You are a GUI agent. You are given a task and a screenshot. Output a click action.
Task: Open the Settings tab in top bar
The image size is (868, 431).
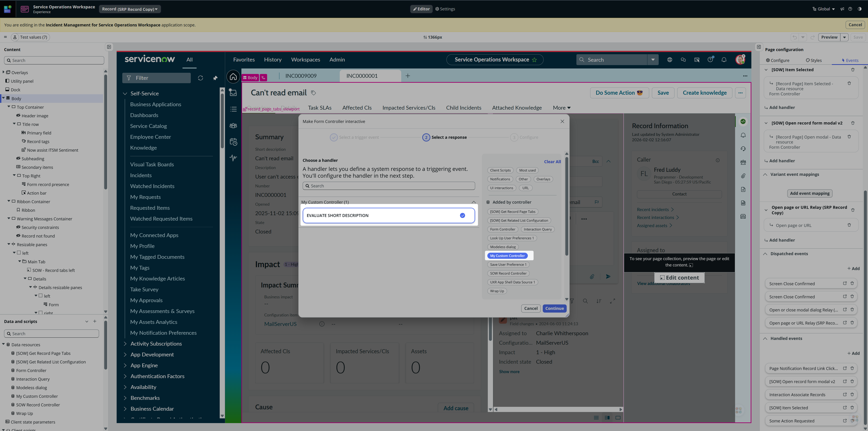445,9
